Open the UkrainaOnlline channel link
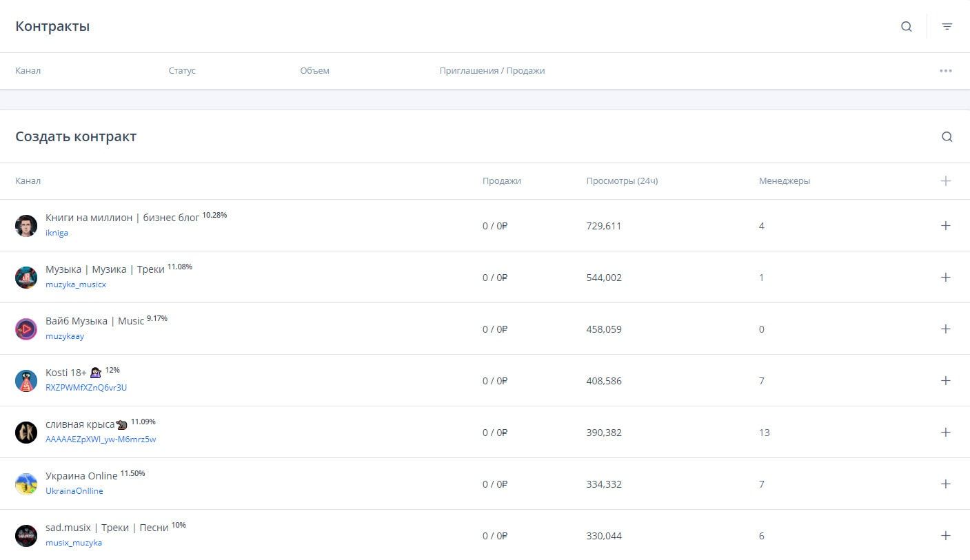This screenshot has width=970, height=560. (x=74, y=491)
